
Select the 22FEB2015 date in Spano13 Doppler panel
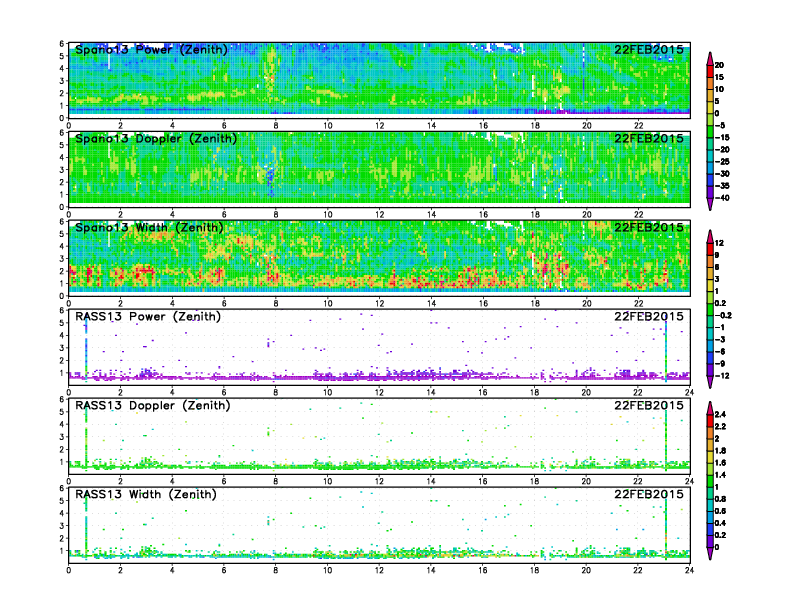tap(649, 138)
